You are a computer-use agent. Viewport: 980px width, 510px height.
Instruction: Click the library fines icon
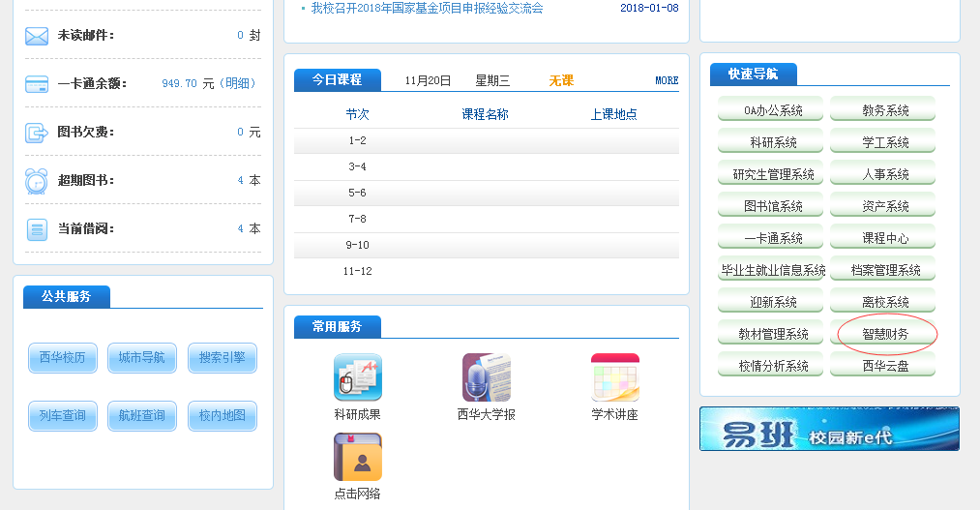[37, 133]
